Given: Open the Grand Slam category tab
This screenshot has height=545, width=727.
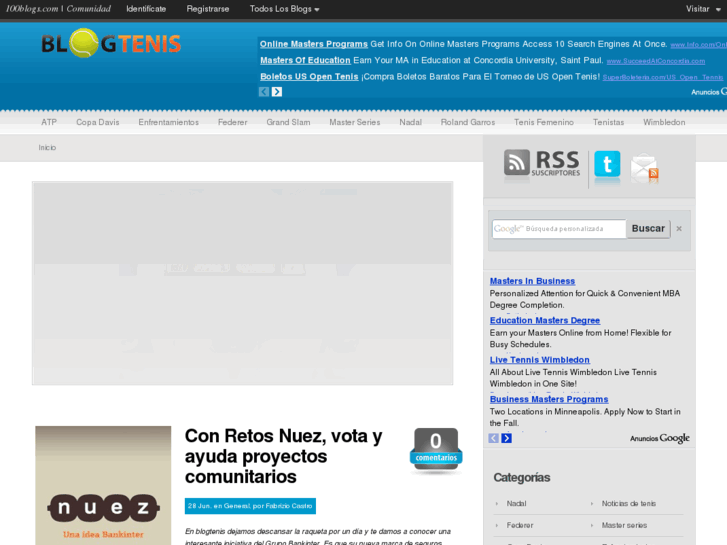Looking at the screenshot, I should pos(288,122).
